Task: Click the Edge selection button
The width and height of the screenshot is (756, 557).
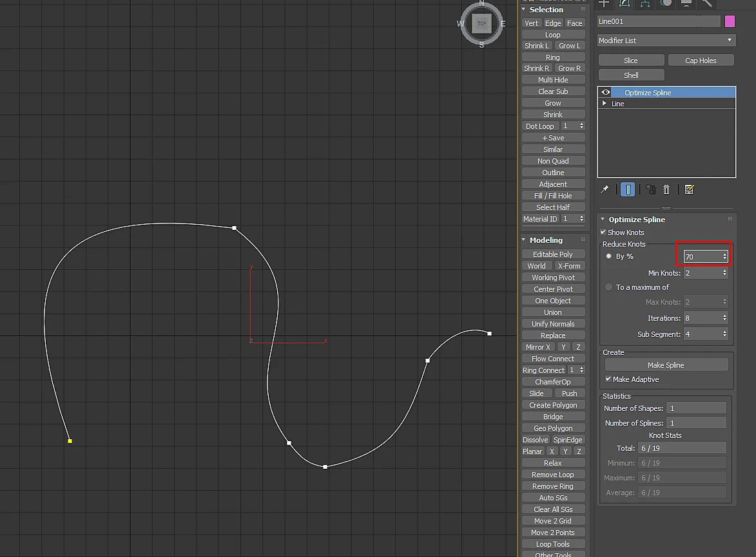Action: click(x=553, y=23)
